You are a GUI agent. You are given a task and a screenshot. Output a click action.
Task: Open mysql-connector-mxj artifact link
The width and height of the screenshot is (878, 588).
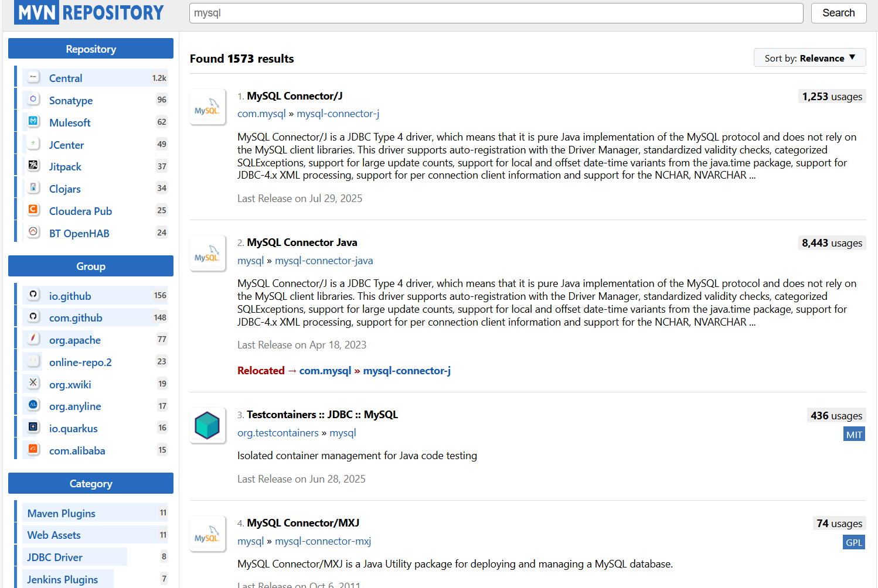click(x=323, y=541)
